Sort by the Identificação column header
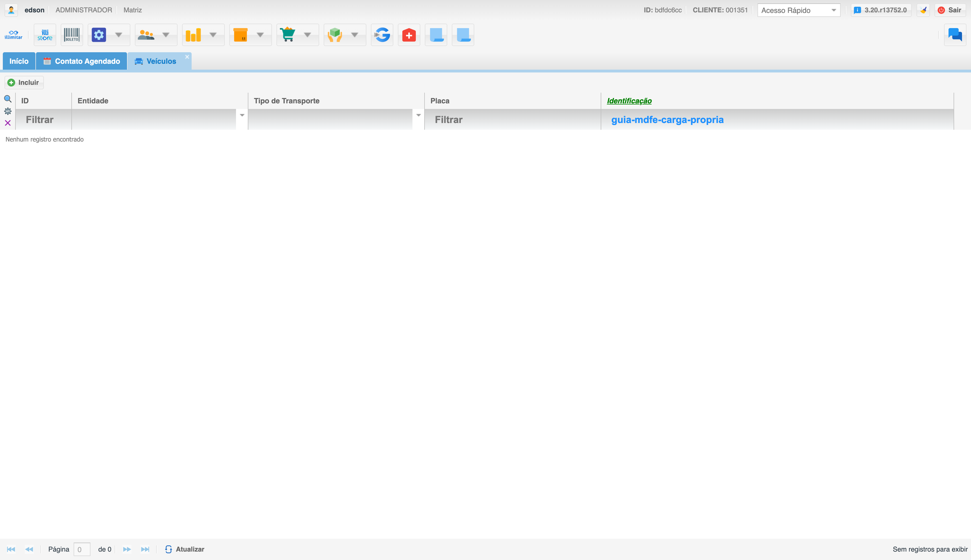971x560 pixels. point(629,101)
